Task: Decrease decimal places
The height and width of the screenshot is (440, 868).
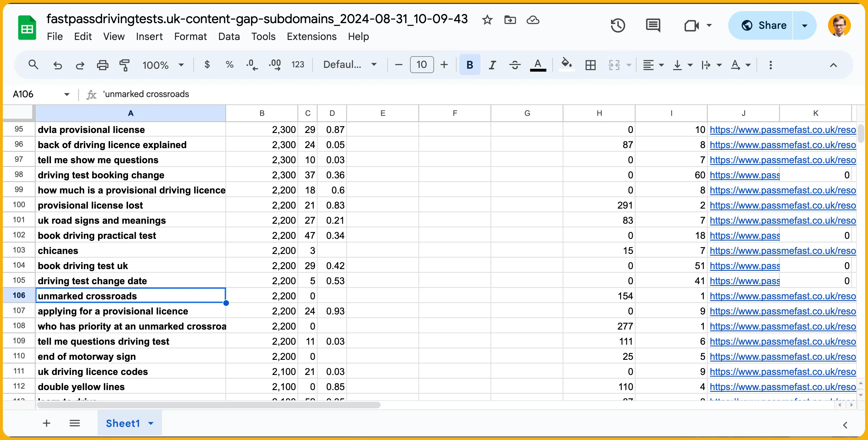Action: pyautogui.click(x=252, y=64)
